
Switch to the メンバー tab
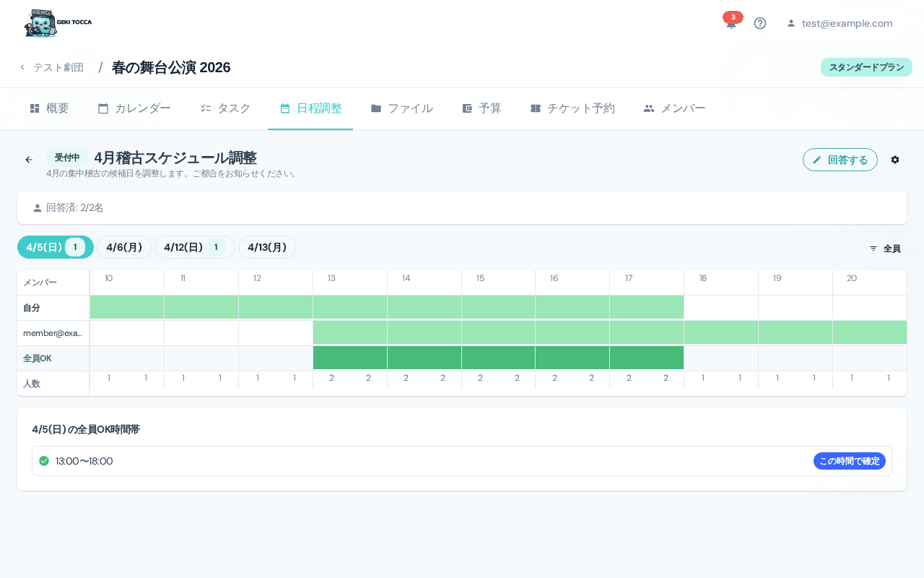(674, 108)
